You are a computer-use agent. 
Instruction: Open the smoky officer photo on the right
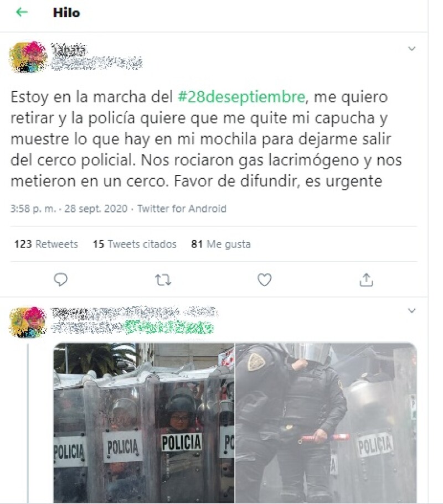coord(326,423)
